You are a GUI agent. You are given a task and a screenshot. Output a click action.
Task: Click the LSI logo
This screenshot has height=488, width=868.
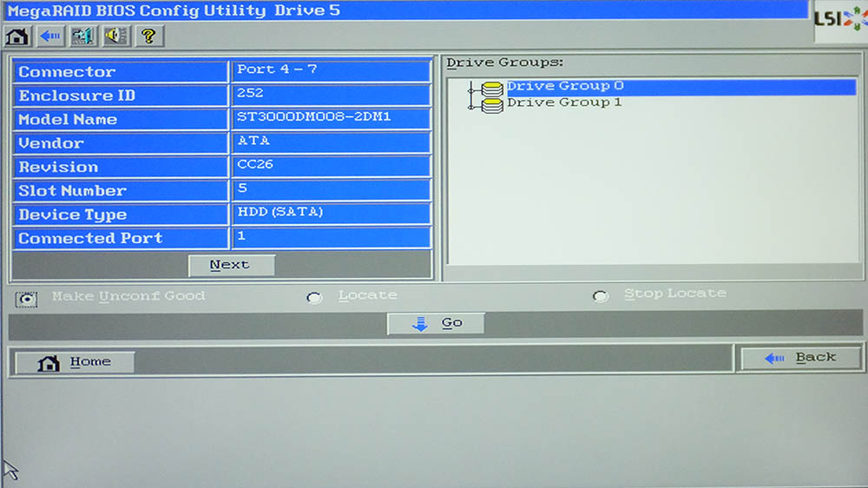click(840, 19)
